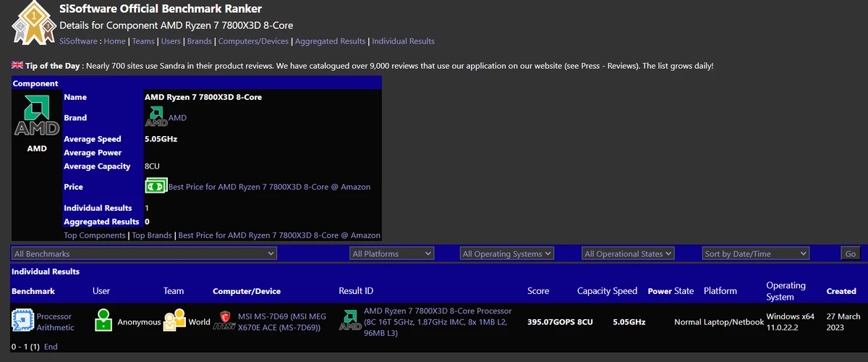The height and width of the screenshot is (362, 868).
Task: Click the Component section heading
Action: 35,83
